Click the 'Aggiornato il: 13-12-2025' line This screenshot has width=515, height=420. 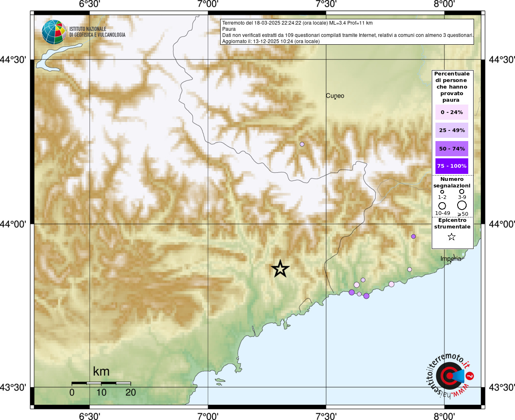tap(271, 41)
